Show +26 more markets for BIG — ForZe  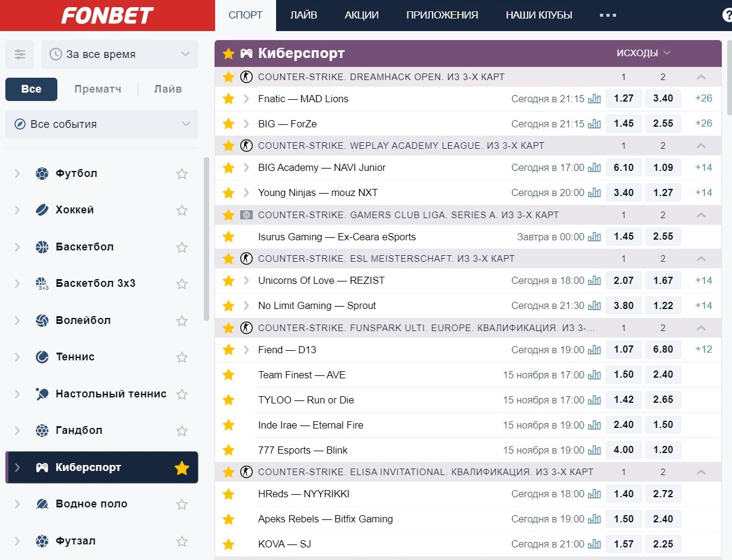click(x=704, y=124)
